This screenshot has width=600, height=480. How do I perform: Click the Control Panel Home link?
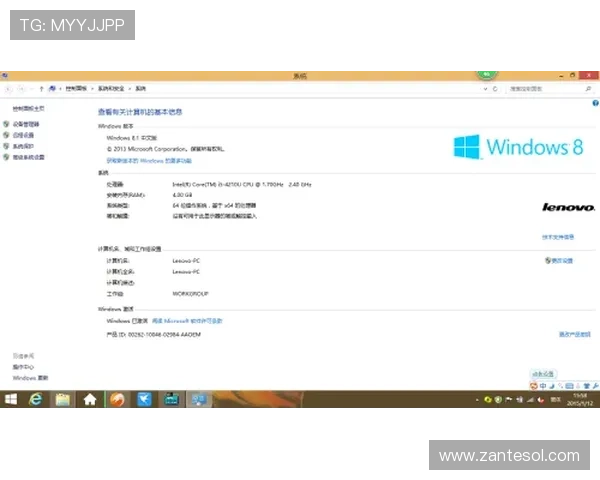click(x=28, y=108)
